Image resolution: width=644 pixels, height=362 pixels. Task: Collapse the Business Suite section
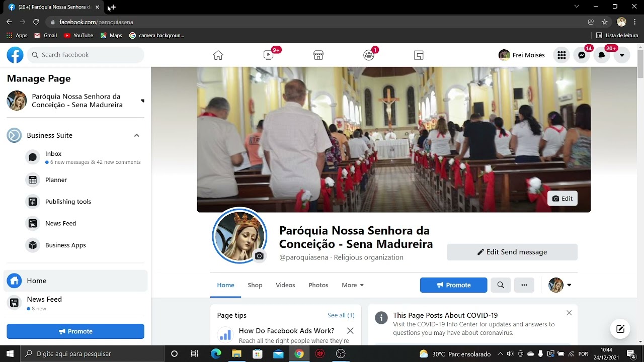click(136, 135)
